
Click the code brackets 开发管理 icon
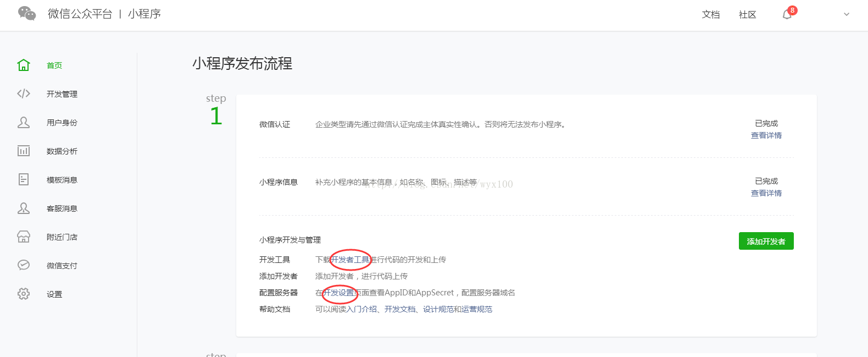click(x=24, y=94)
